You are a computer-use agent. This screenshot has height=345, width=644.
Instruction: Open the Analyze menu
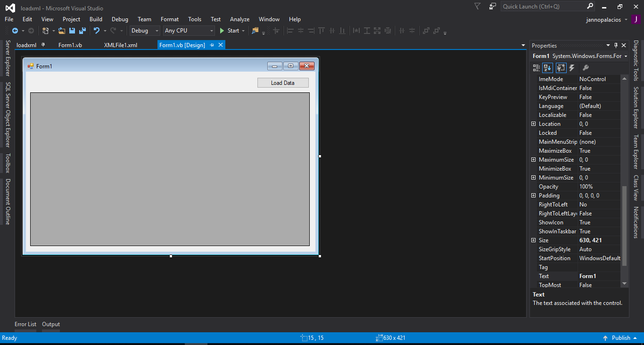(239, 19)
